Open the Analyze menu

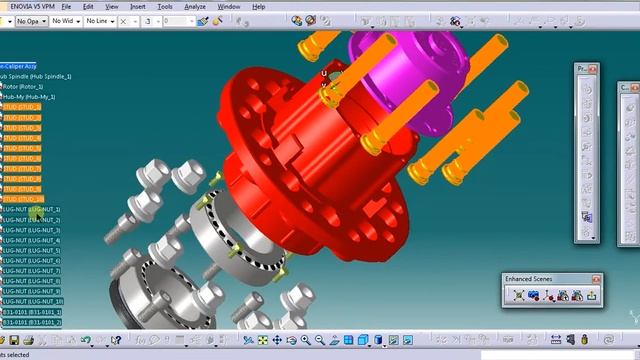(195, 7)
